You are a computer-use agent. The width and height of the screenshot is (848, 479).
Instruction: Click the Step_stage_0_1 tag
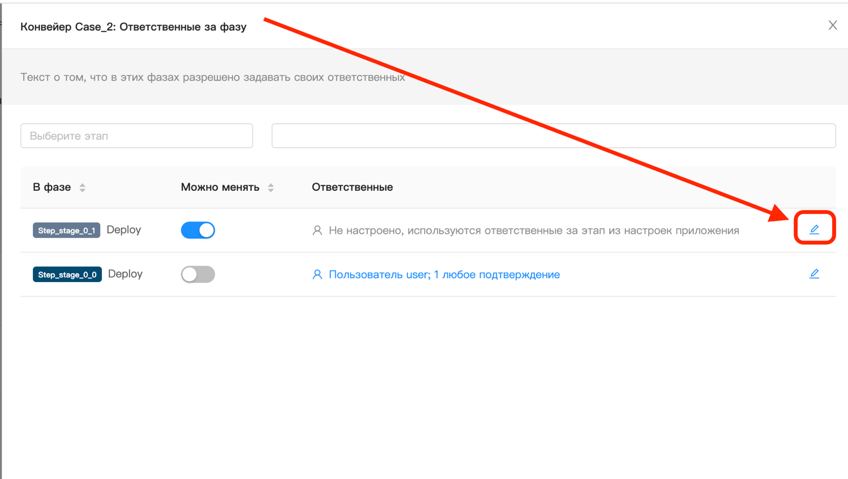[x=67, y=231]
